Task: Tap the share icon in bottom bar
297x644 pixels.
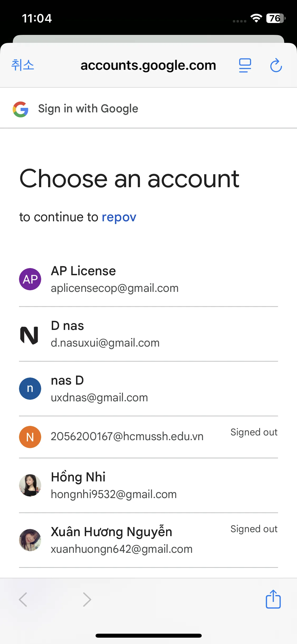Action: pyautogui.click(x=273, y=599)
